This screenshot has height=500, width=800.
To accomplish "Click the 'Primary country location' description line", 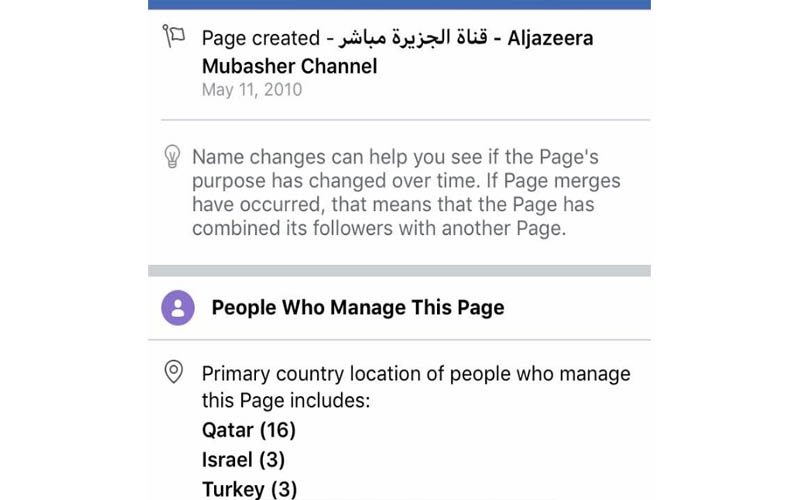I will click(x=416, y=374).
